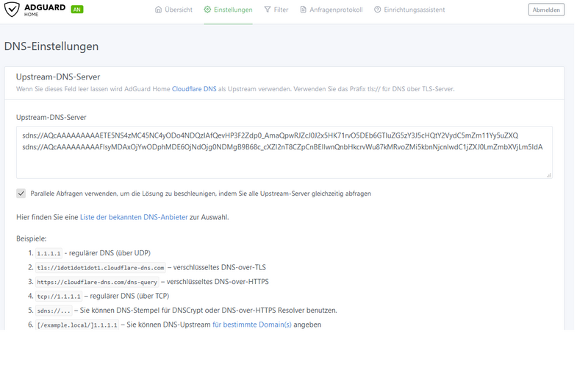Screen dimensions: 588x365
Task: Click the sdns://... example code
Action: (x=52, y=311)
